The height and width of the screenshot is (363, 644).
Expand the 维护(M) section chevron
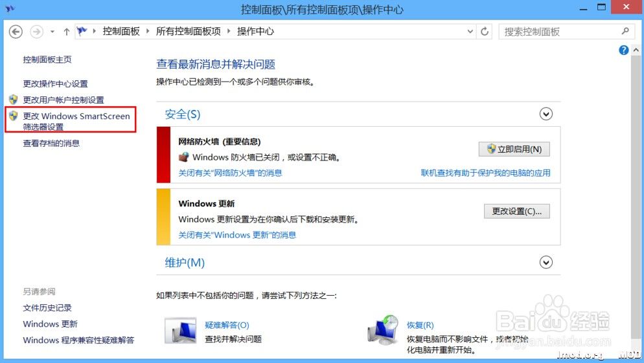pyautogui.click(x=546, y=262)
